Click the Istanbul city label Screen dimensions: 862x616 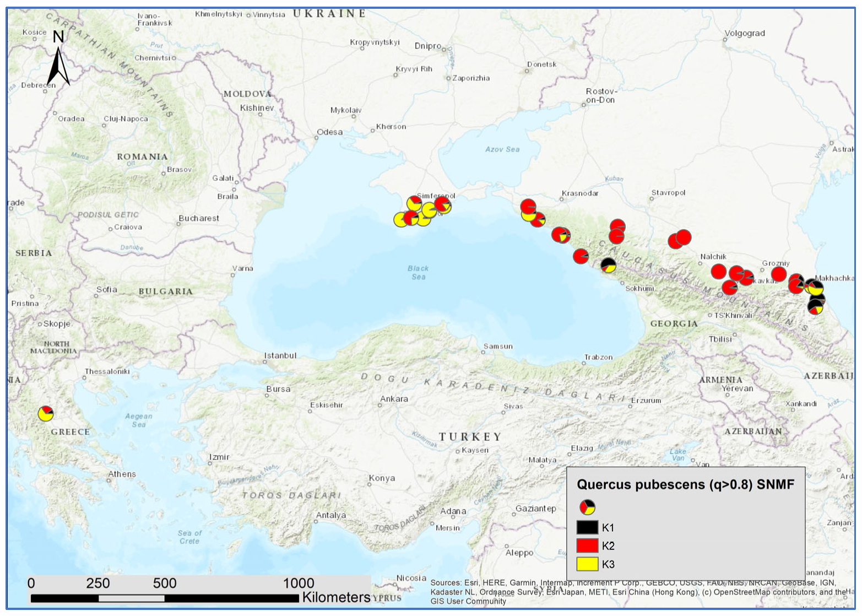click(280, 356)
